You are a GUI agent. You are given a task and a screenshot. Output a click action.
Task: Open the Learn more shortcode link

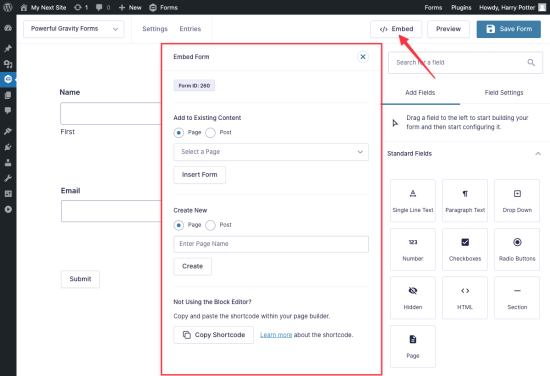coord(276,335)
